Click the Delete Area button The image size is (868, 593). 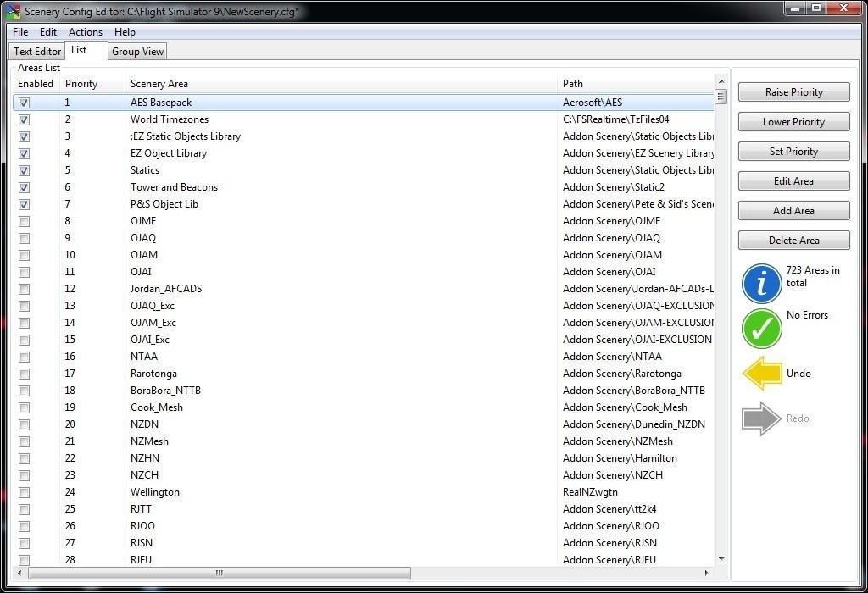793,240
